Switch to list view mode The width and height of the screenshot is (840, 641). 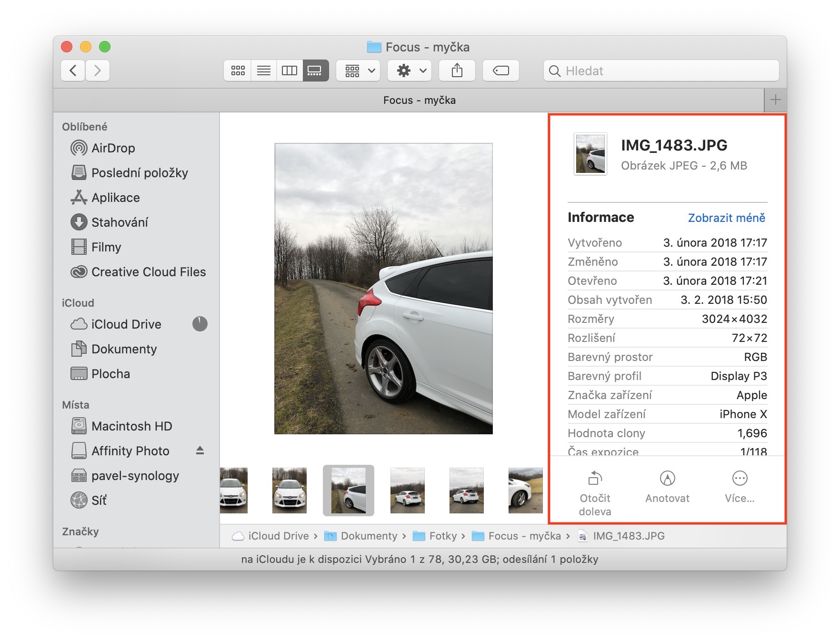click(263, 71)
